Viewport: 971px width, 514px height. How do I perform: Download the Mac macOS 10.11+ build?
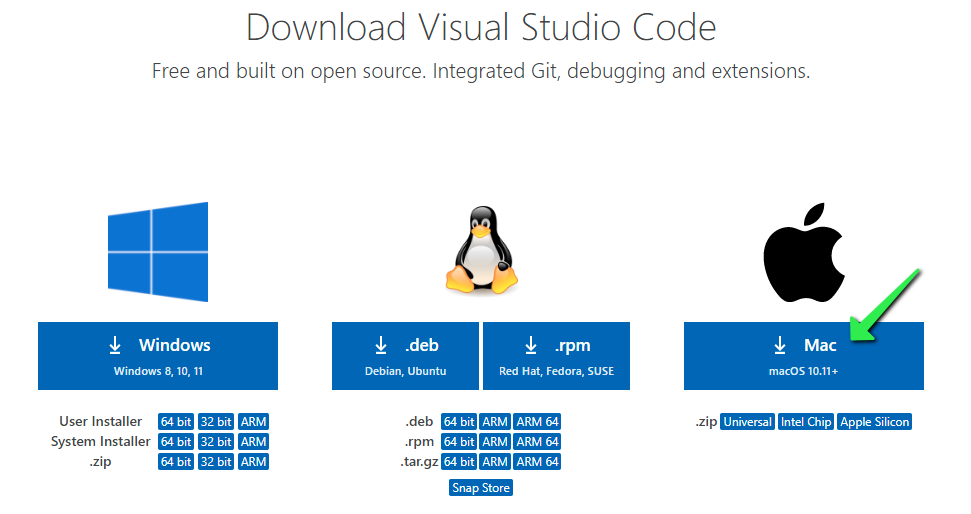804,356
